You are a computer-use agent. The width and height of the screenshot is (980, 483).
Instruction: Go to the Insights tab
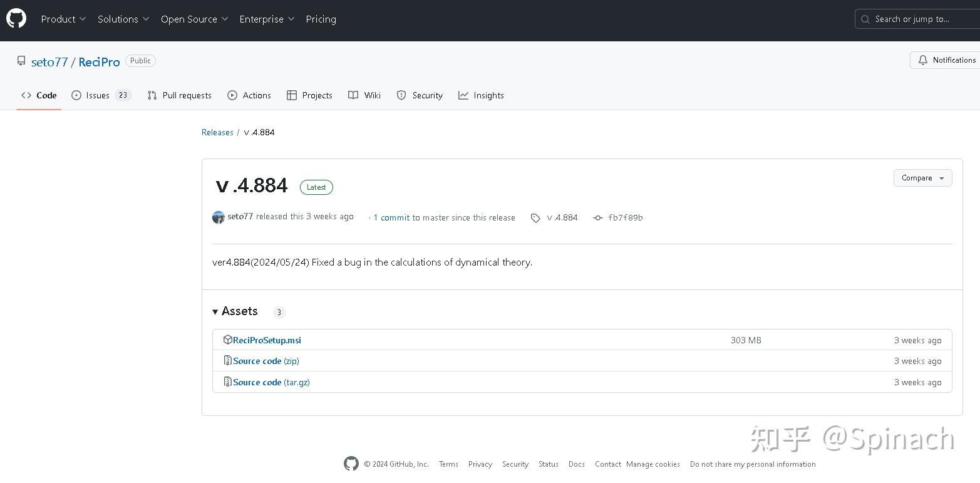(x=482, y=95)
